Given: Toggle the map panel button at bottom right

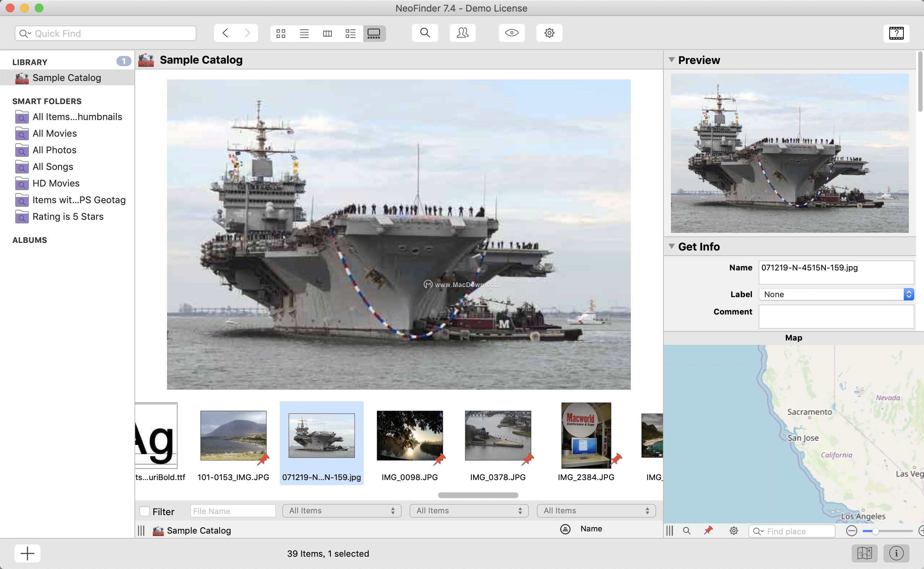Looking at the screenshot, I should tap(864, 553).
